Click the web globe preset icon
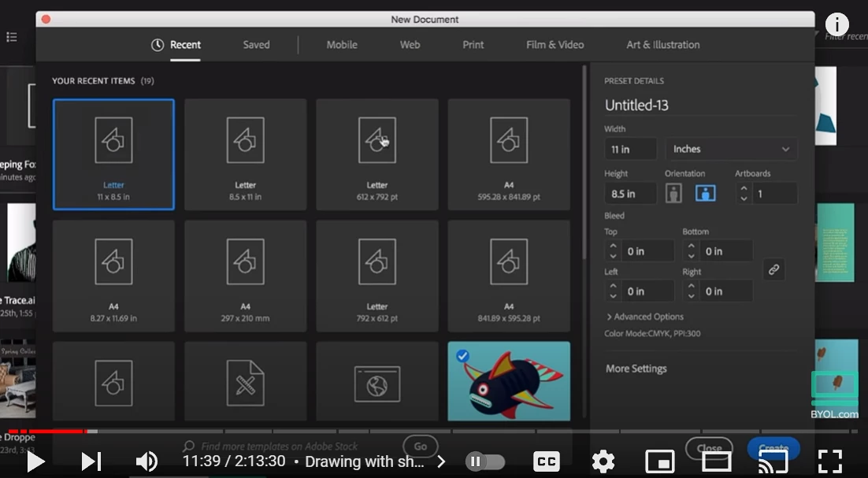868x478 pixels. click(377, 384)
